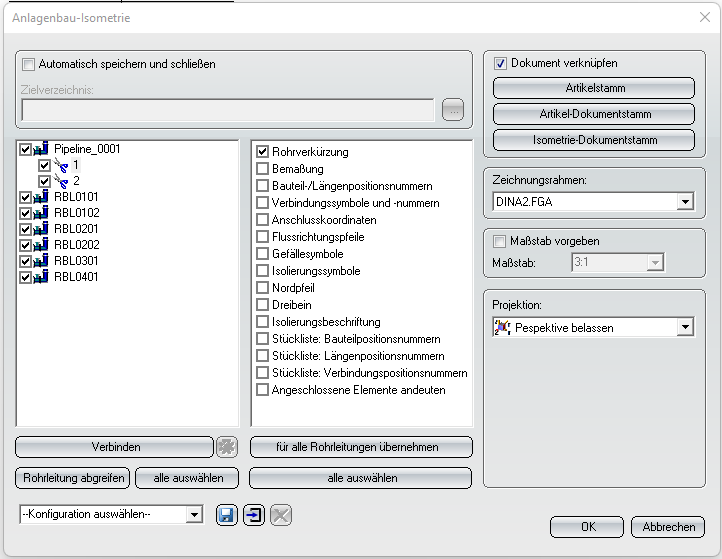Click the browse button for Zielverzeichnis
The width and height of the screenshot is (722, 559).
pyautogui.click(x=453, y=110)
